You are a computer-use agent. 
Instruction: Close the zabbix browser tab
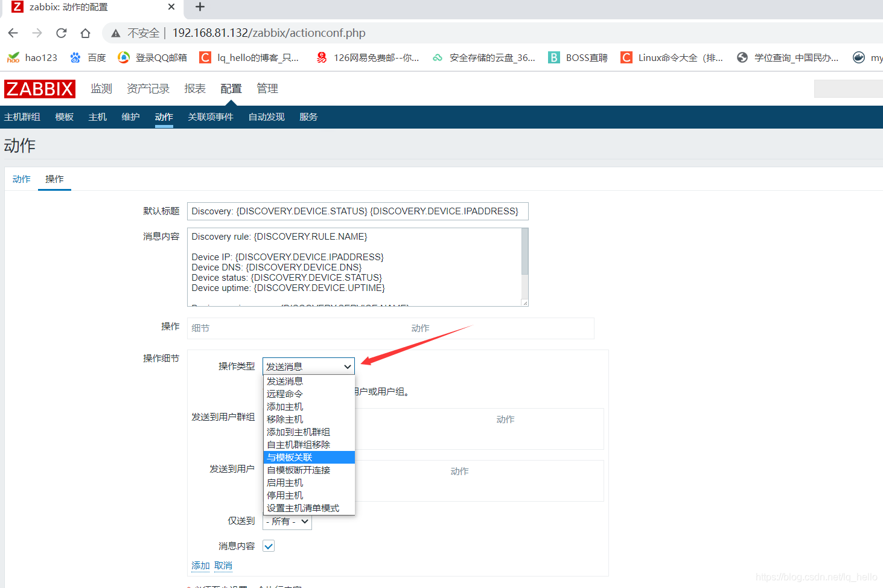coord(171,7)
